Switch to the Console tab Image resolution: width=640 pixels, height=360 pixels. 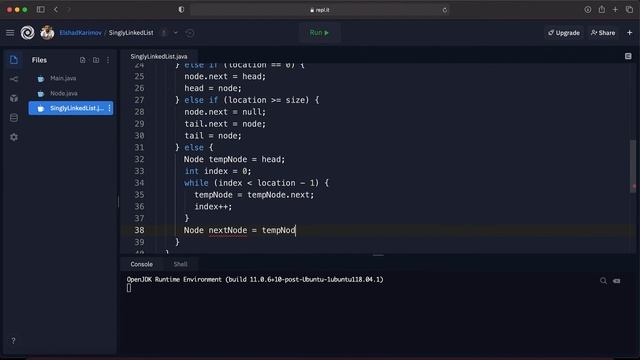[x=142, y=264]
